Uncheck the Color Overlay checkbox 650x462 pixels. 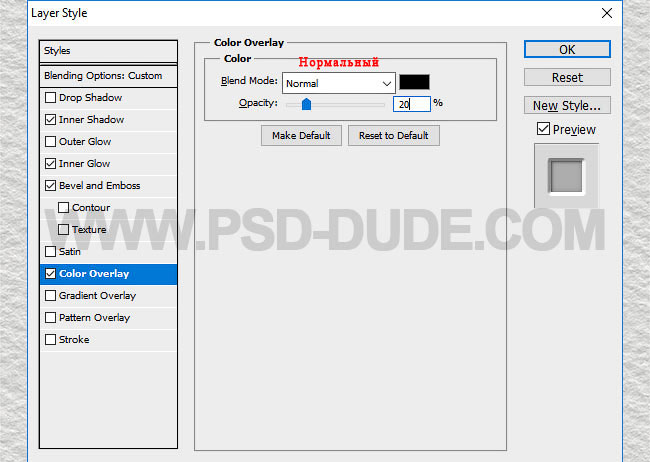[50, 274]
